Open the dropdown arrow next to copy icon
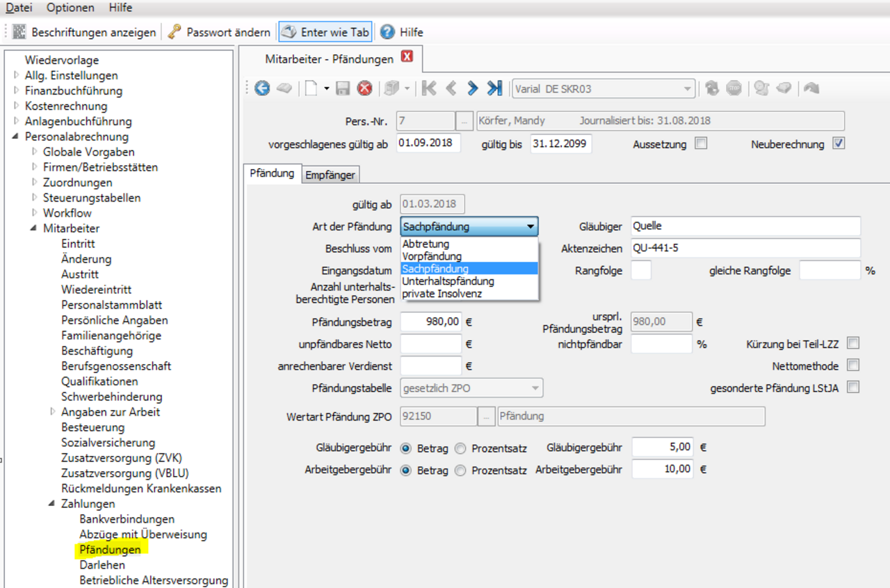 [x=407, y=89]
